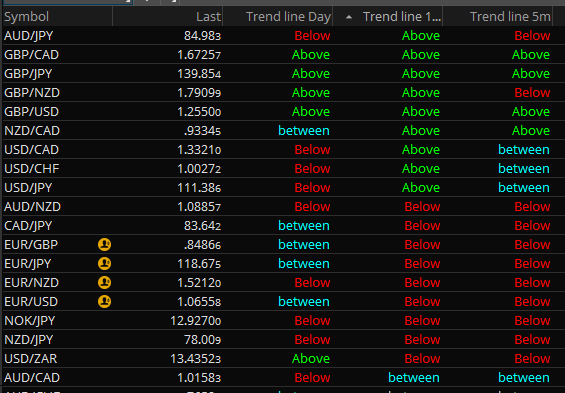Click the last price 1.08857
The image size is (565, 393).
click(199, 207)
